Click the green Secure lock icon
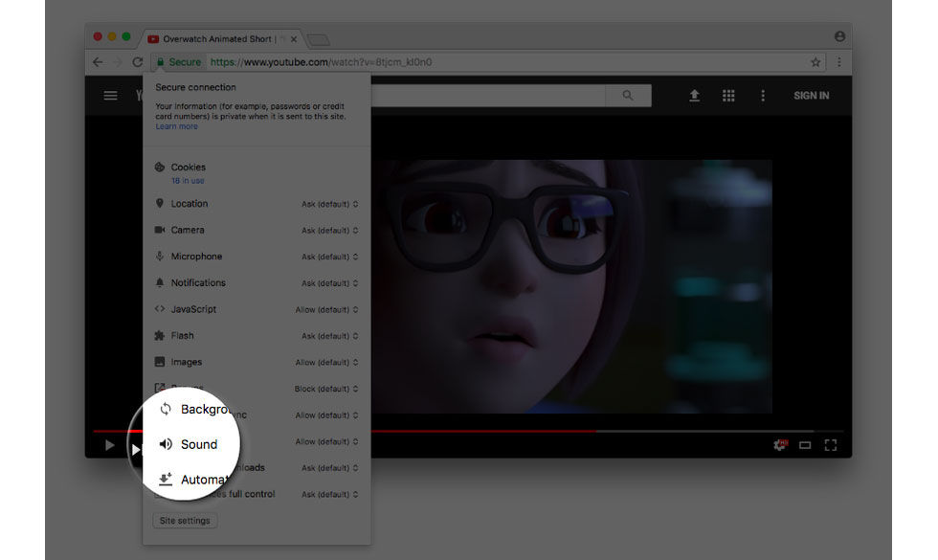 (x=161, y=62)
